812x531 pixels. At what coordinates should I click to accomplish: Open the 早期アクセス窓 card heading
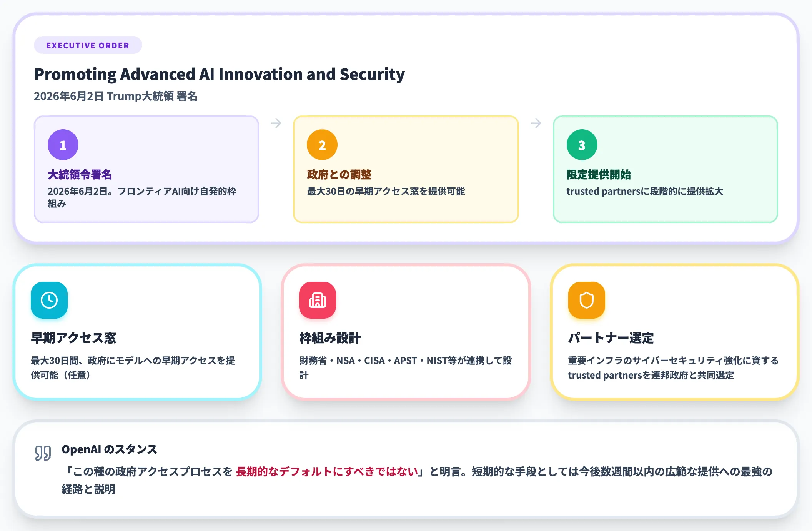coord(73,338)
